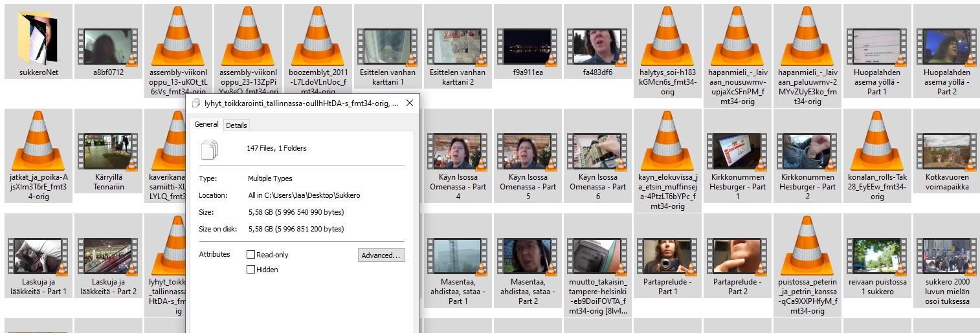
Task: Click the 'Multiple Types' type value
Action: click(270, 178)
